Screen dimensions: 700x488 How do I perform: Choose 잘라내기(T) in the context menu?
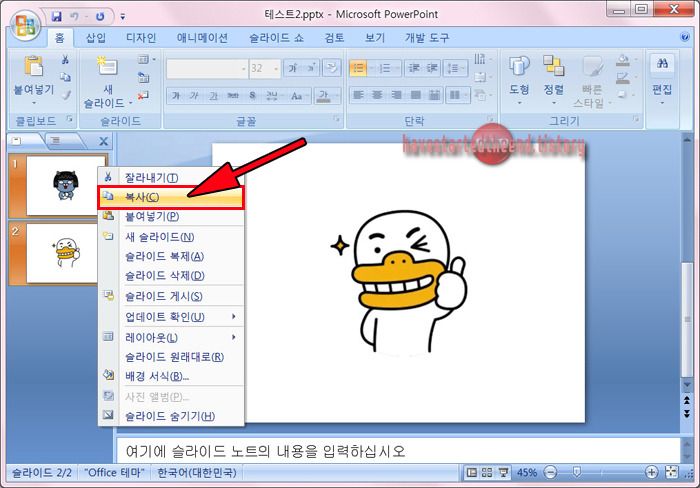coord(171,178)
